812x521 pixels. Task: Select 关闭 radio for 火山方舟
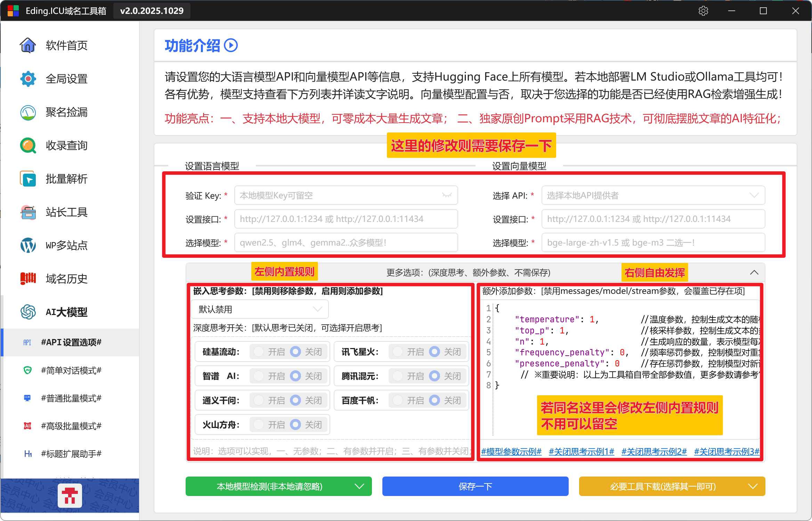click(295, 424)
